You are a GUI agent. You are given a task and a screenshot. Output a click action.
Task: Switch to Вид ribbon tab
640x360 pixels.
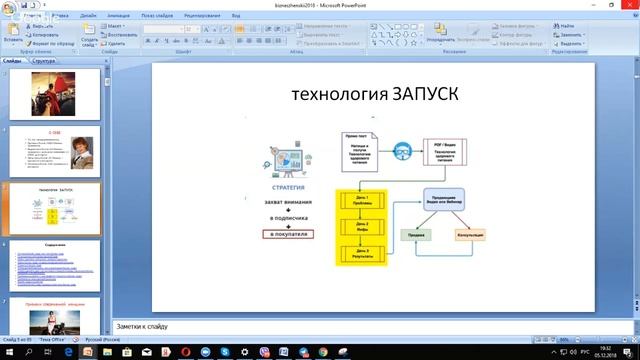pyautogui.click(x=236, y=16)
